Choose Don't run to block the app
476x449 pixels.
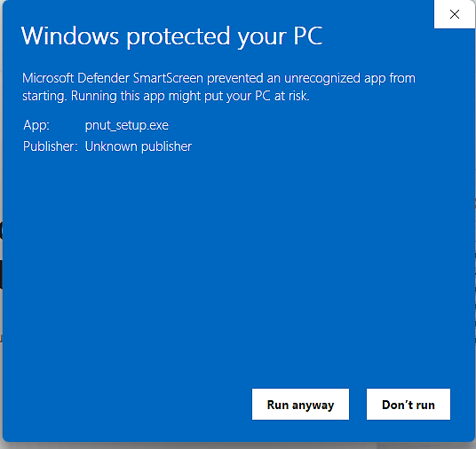coord(409,405)
